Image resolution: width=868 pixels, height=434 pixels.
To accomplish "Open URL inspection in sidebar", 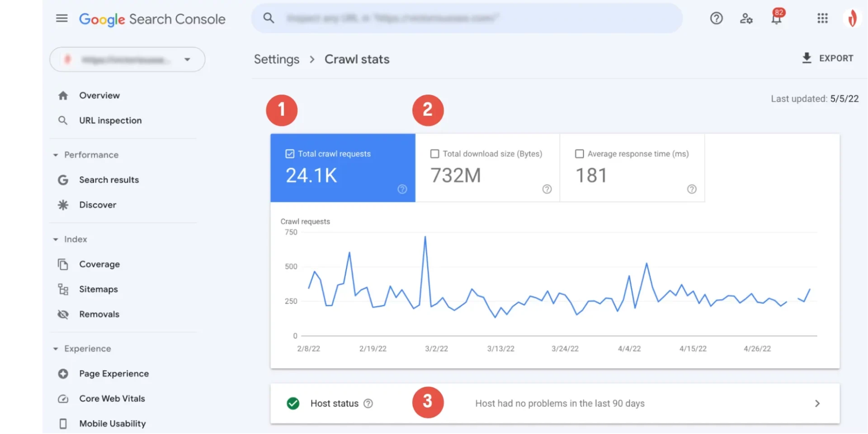I will (110, 120).
